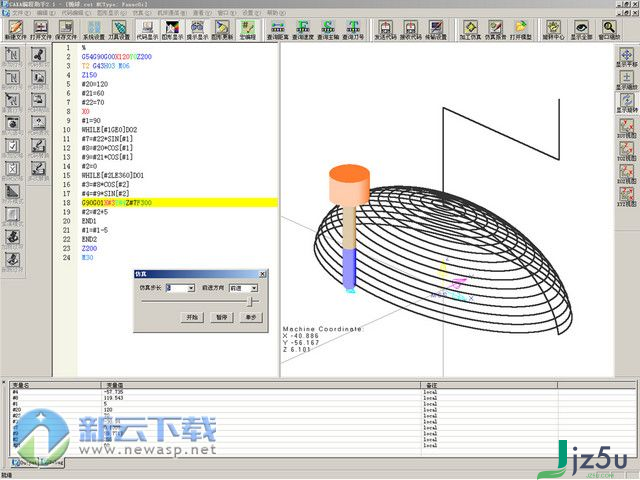Open 传输设置 transfer settings
640x480 pixels.
coord(436,29)
